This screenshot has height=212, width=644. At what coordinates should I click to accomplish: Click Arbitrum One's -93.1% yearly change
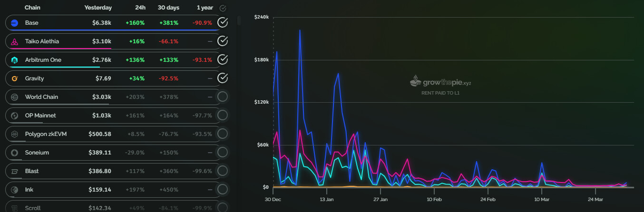tap(203, 60)
